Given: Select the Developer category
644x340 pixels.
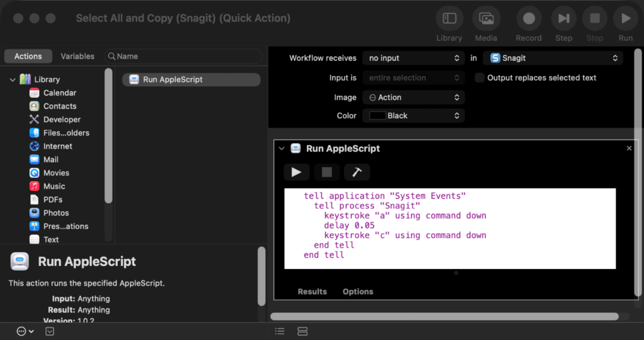Looking at the screenshot, I should 62,119.
